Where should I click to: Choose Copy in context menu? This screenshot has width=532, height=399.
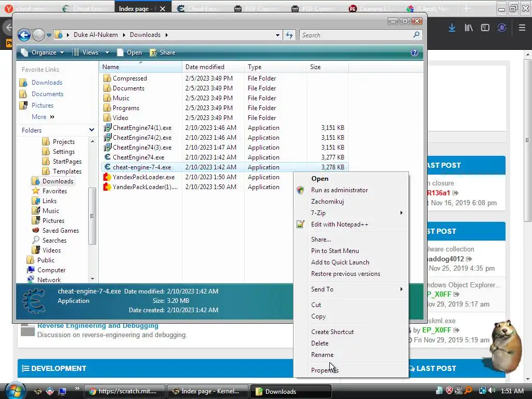(351, 316)
